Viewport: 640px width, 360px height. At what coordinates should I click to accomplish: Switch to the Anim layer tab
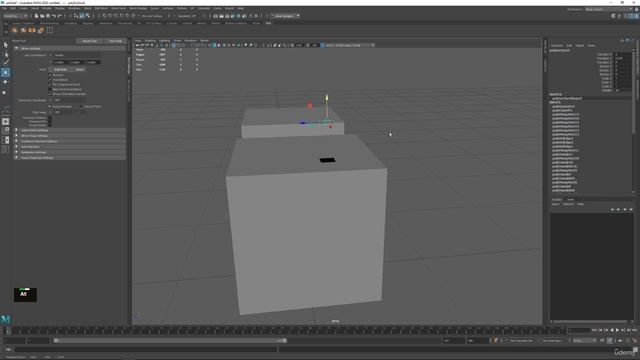[x=570, y=200]
